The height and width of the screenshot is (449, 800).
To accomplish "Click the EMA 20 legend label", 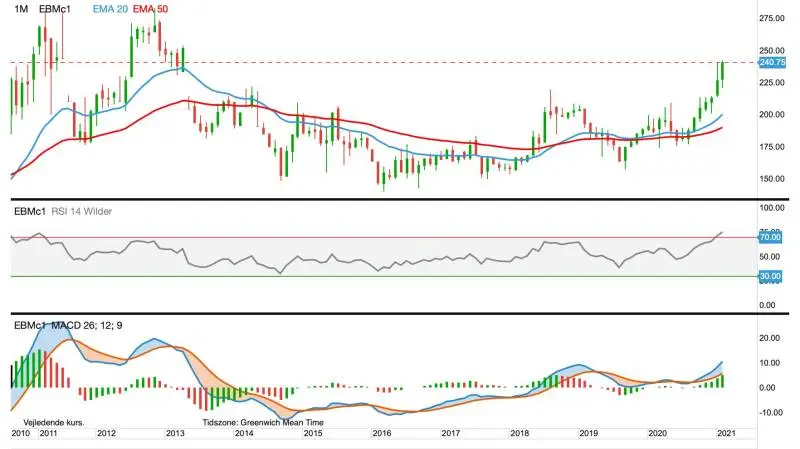I will (110, 9).
